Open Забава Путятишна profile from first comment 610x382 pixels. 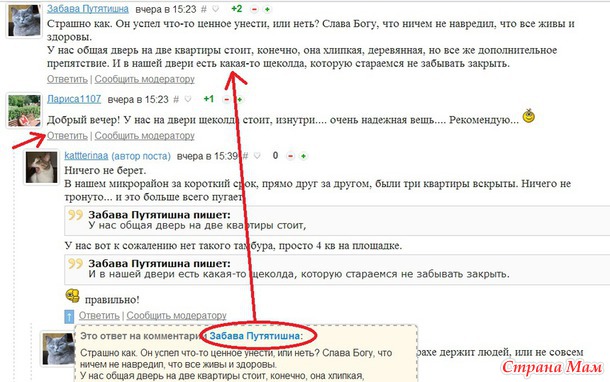(88, 9)
